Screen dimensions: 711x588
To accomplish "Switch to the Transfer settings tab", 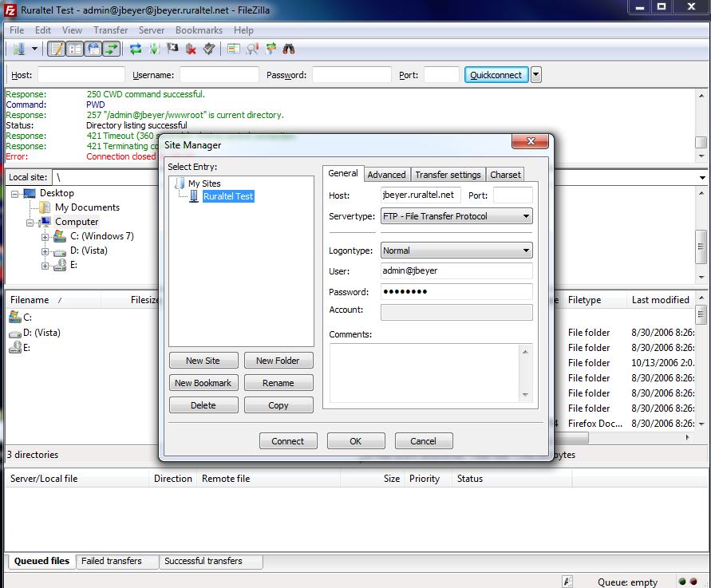I will pyautogui.click(x=448, y=175).
